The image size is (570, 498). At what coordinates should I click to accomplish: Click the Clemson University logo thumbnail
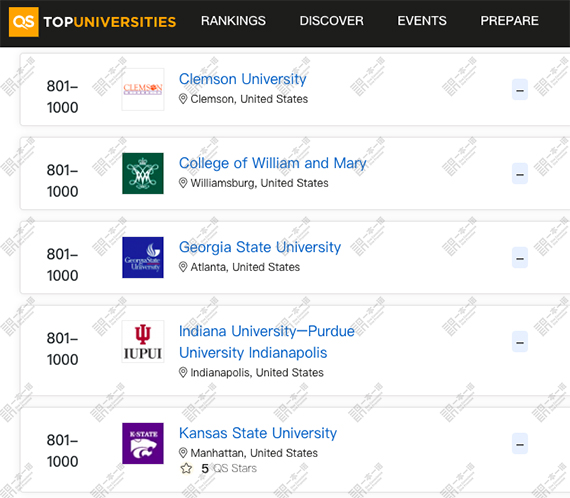(x=143, y=89)
